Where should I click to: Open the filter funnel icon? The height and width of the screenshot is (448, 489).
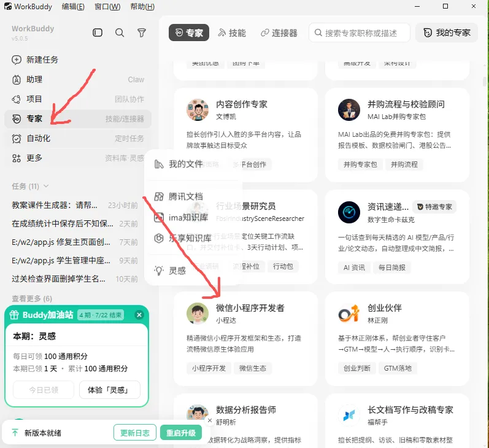(x=142, y=33)
